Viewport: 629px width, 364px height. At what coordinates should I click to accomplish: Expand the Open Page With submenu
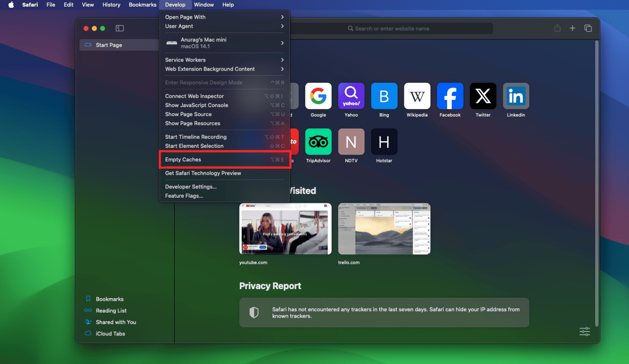pyautogui.click(x=225, y=17)
